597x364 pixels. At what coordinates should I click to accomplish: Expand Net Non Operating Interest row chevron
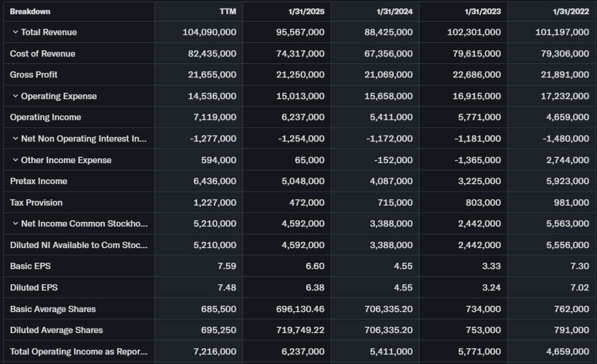pos(15,139)
